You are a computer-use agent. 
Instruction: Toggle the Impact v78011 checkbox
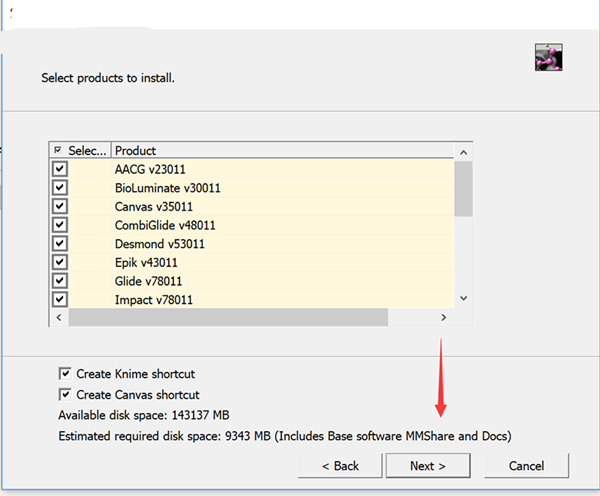(60, 299)
